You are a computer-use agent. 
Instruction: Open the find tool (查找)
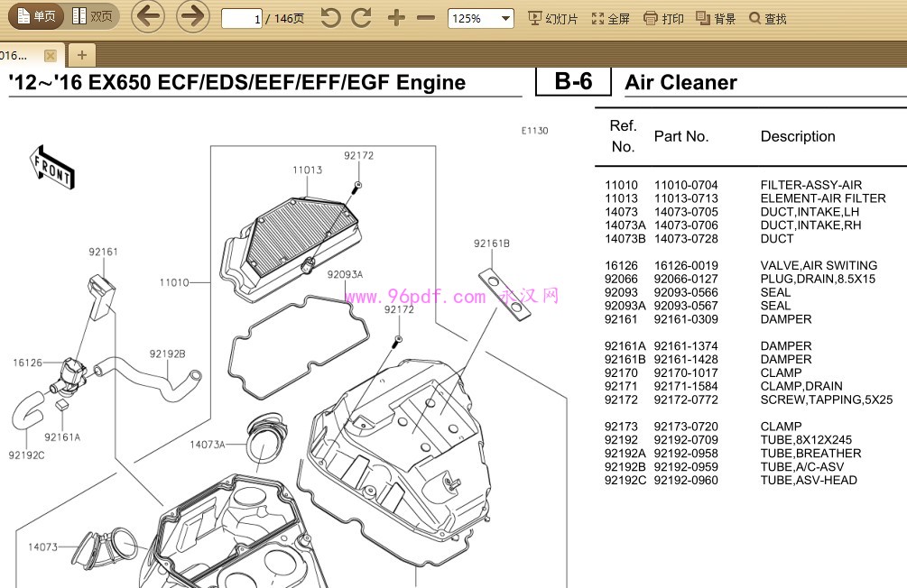click(x=768, y=19)
